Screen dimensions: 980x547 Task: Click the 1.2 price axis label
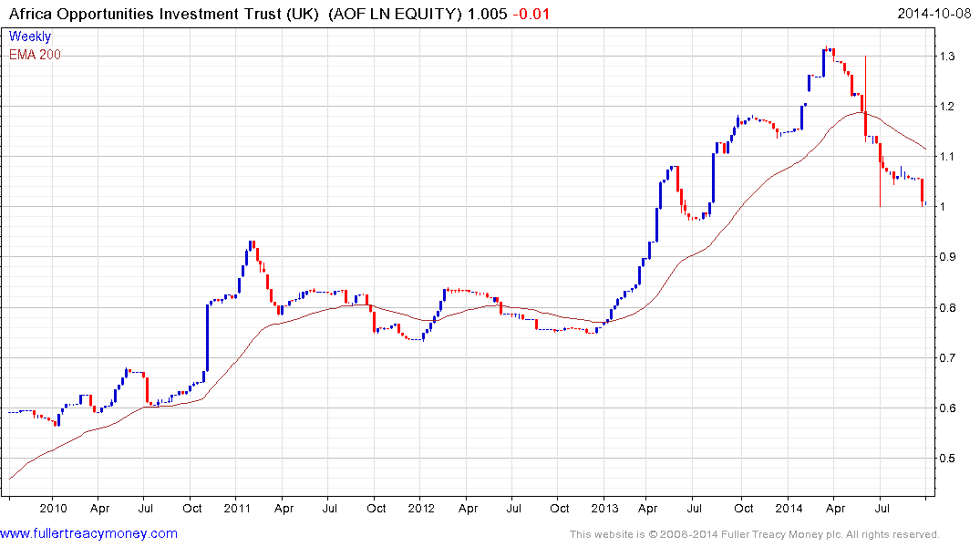(x=947, y=107)
